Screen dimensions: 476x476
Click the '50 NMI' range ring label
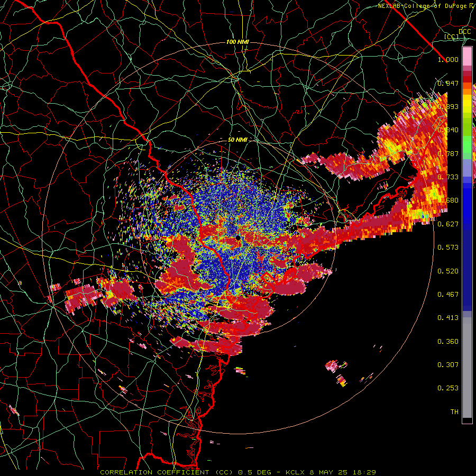click(237, 140)
